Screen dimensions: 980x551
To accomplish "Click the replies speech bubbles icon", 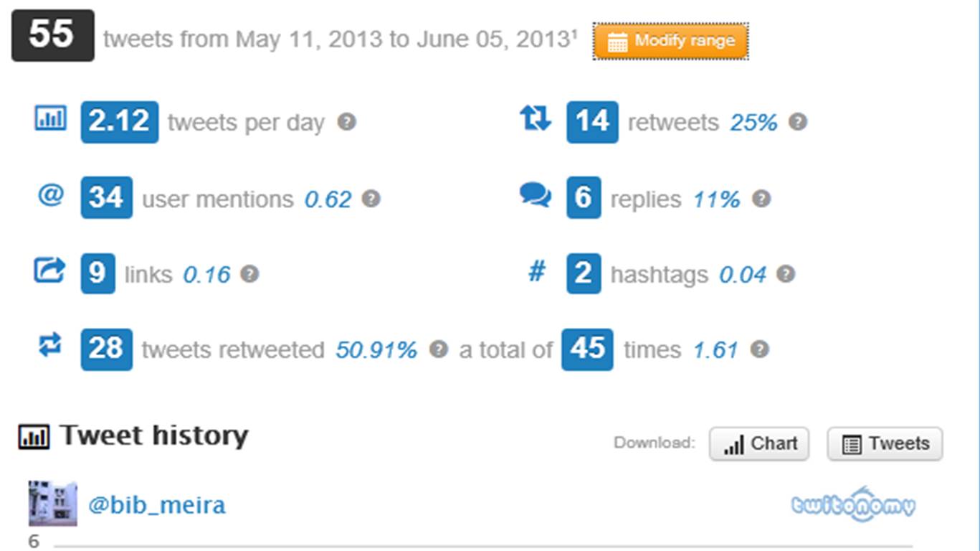I will (x=536, y=195).
